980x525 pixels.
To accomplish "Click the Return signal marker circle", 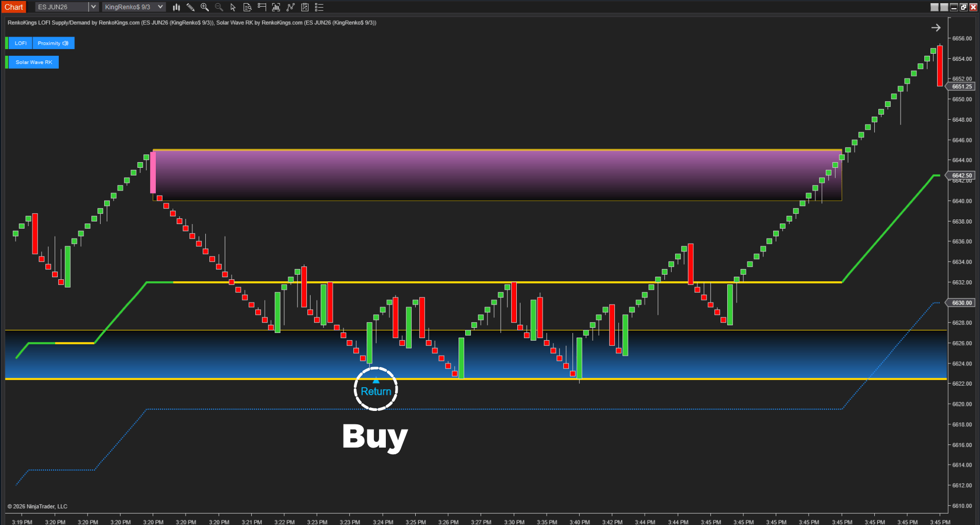I will (375, 389).
